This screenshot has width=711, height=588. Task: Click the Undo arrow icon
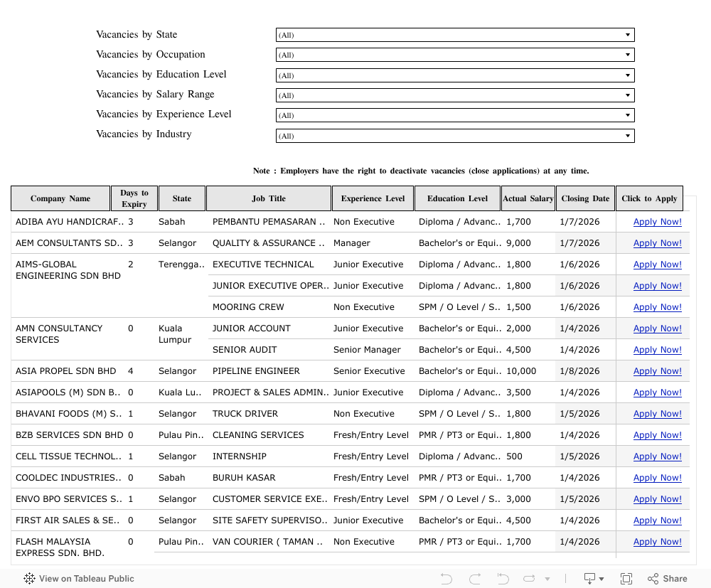pyautogui.click(x=447, y=579)
